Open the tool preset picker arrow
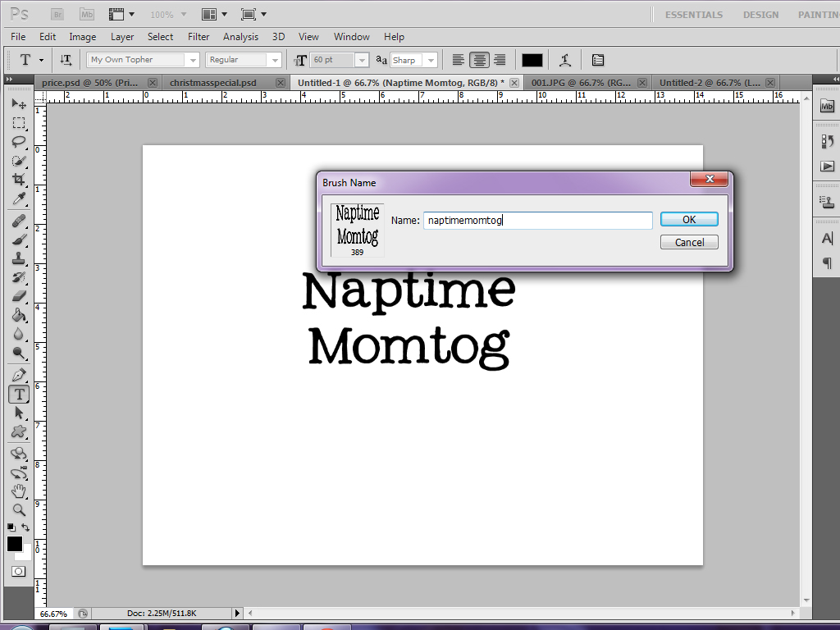Viewport: 840px width, 630px height. point(41,60)
